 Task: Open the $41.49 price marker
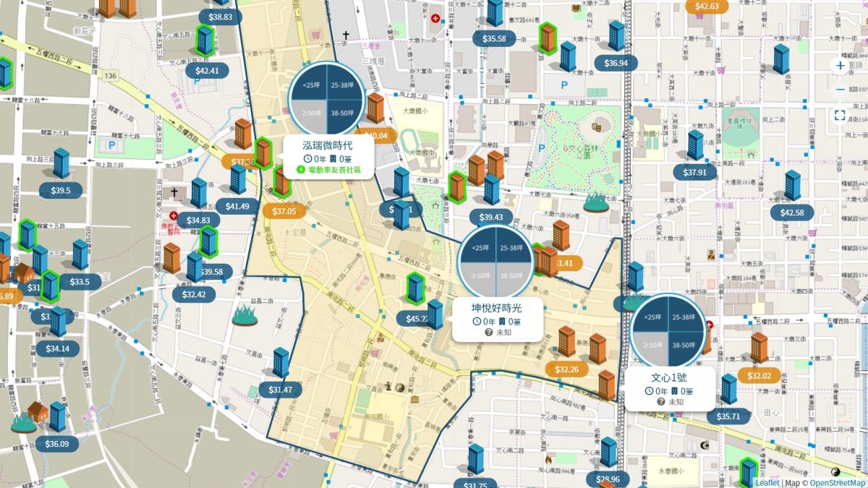pos(237,206)
